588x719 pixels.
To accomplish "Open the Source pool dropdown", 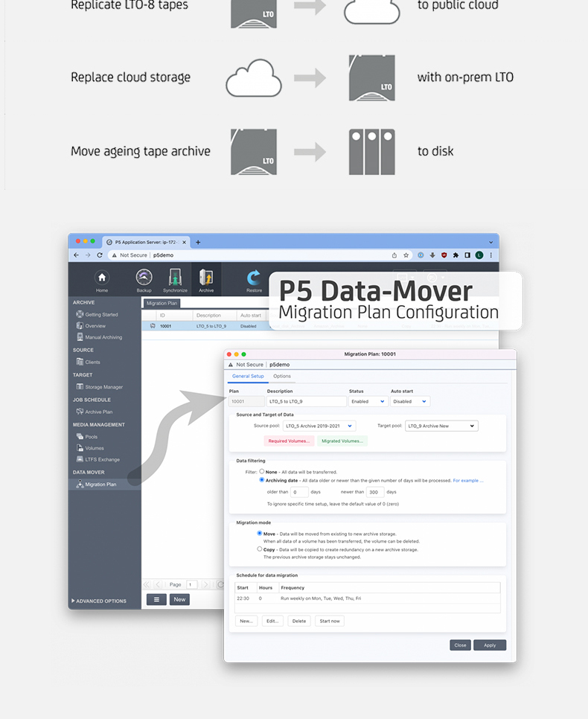I will point(319,426).
